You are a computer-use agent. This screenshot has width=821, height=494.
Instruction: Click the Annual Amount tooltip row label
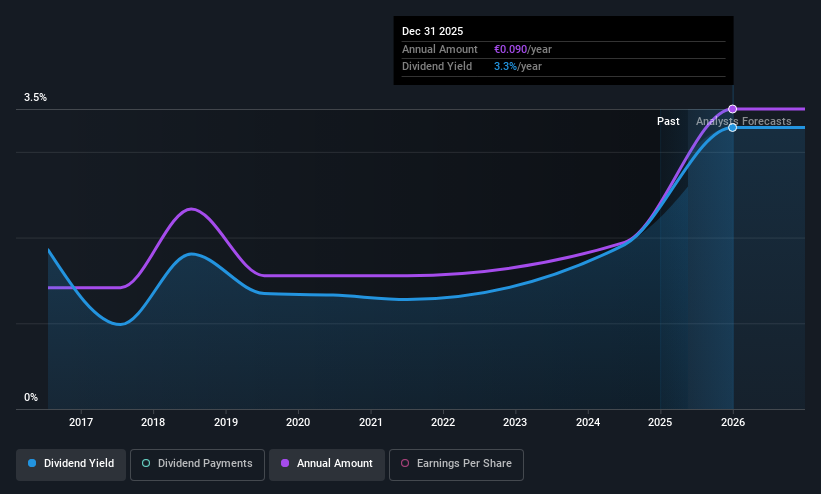pyautogui.click(x=440, y=49)
